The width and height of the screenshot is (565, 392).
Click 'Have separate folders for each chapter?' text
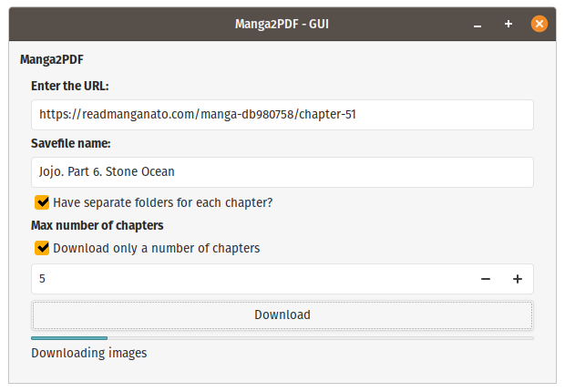[163, 202]
